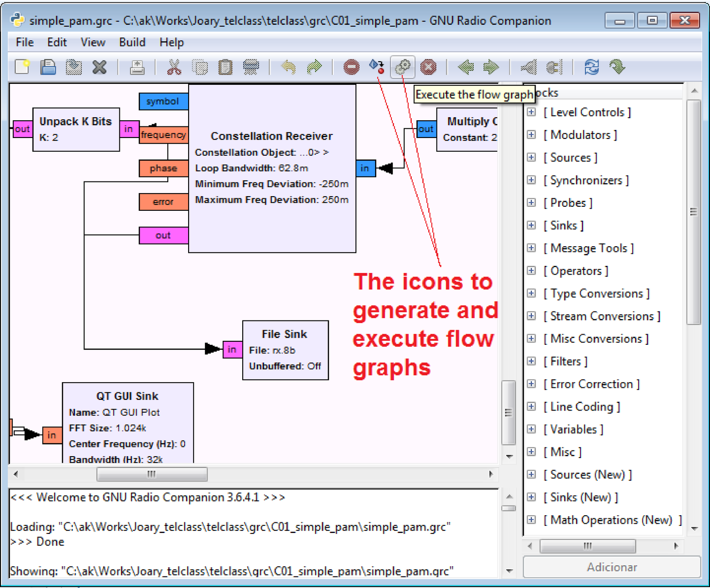
Task: Redo the last undone edit
Action: tap(314, 67)
